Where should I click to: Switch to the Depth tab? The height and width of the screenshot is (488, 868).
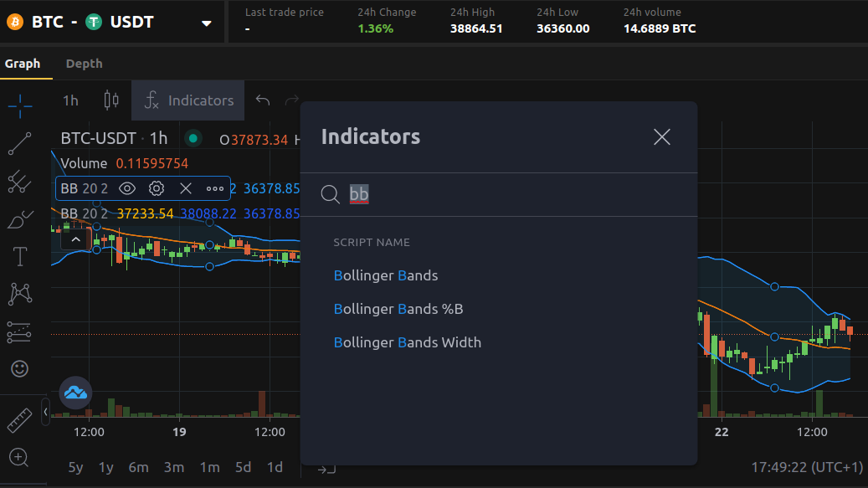(84, 64)
